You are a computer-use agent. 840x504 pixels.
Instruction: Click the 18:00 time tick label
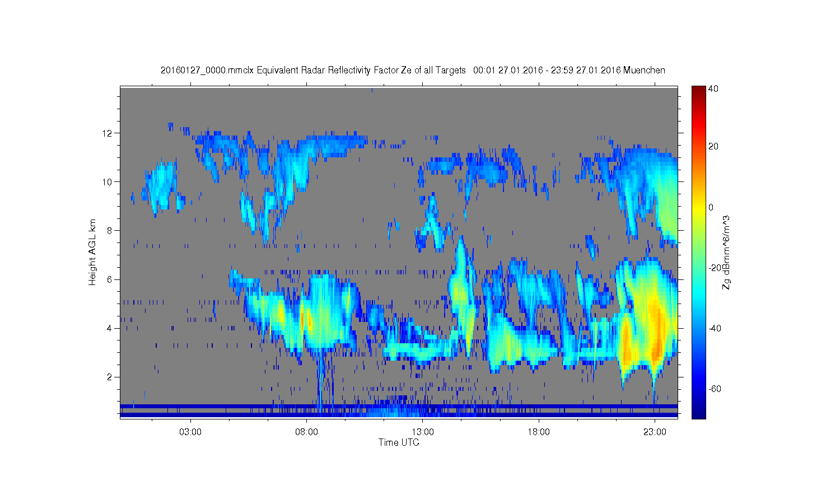[x=539, y=432]
